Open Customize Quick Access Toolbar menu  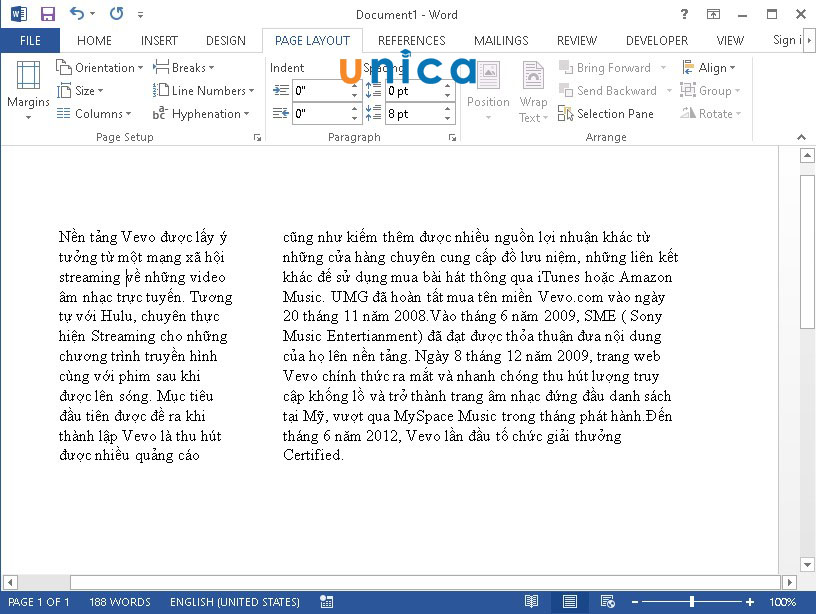(x=141, y=15)
